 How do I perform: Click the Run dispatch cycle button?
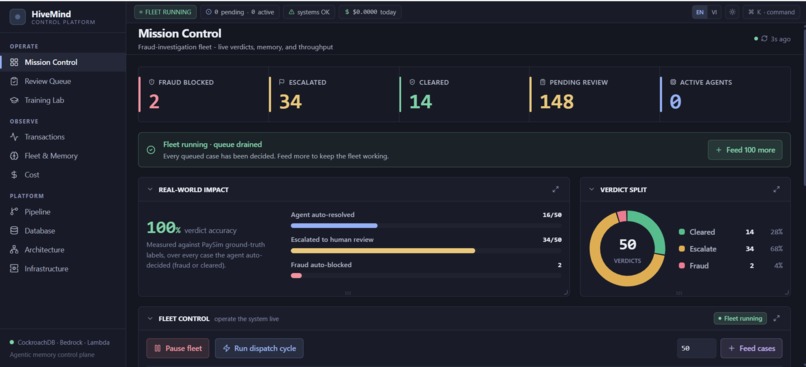pos(259,348)
